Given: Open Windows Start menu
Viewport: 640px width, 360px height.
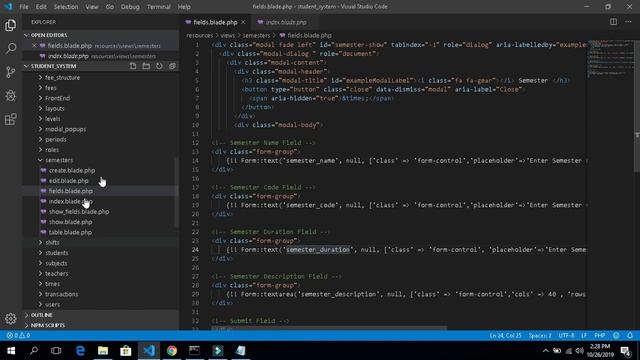Looking at the screenshot, I should 11,351.
